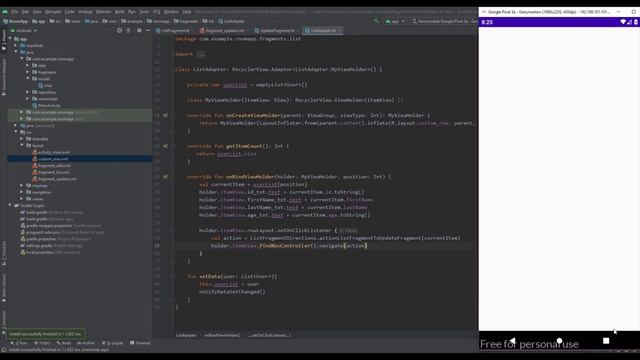Screen dimensions: 640x360
Task: Collapse the java folder in project tree
Action: click(x=16, y=52)
